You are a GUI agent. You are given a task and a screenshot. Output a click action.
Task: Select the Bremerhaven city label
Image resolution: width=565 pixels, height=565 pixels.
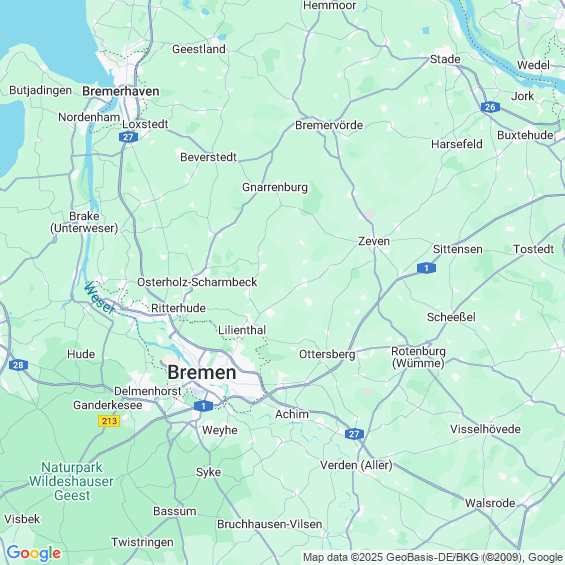(121, 91)
